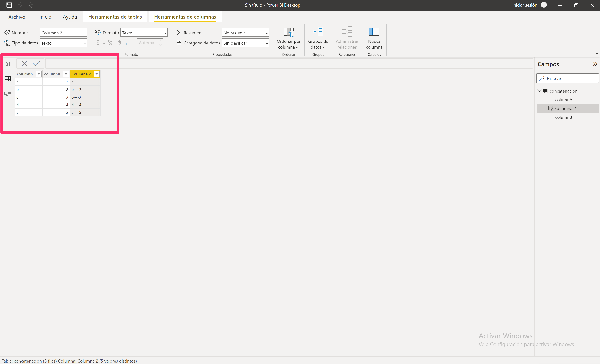Click cell c----3

pyautogui.click(x=85, y=97)
